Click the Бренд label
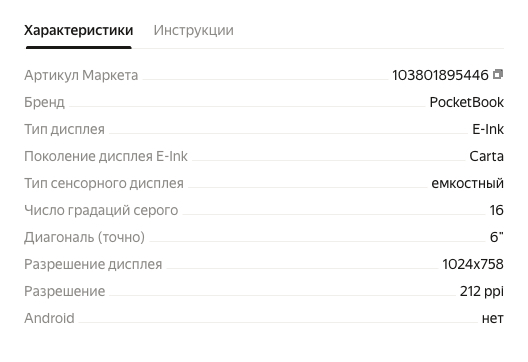This screenshot has width=528, height=362. 44,102
